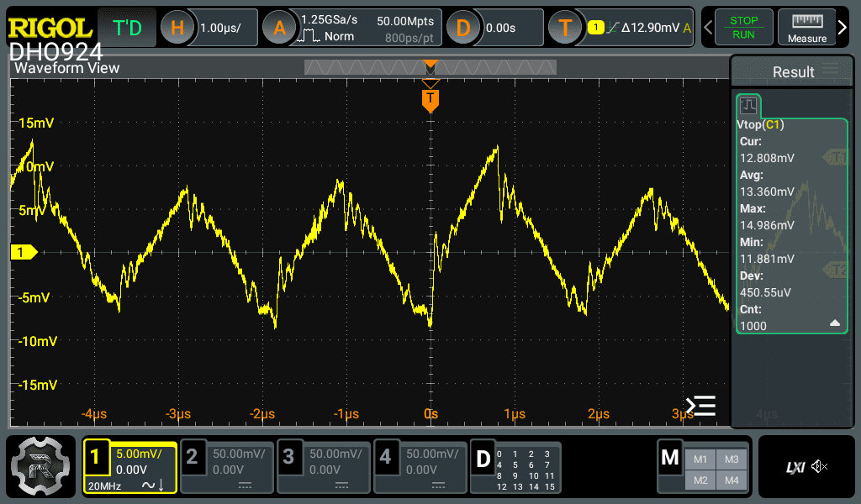
Task: Click the Waveform View title
Action: 67,68
